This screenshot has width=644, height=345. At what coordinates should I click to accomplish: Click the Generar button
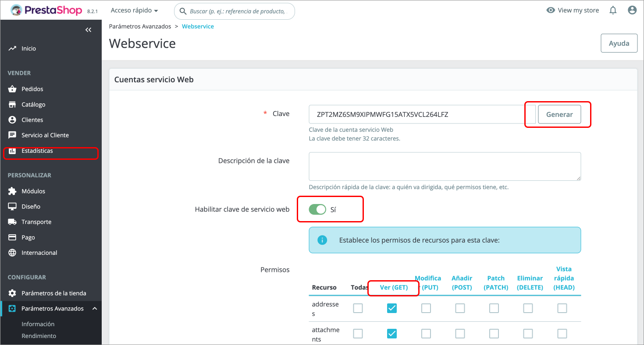559,114
